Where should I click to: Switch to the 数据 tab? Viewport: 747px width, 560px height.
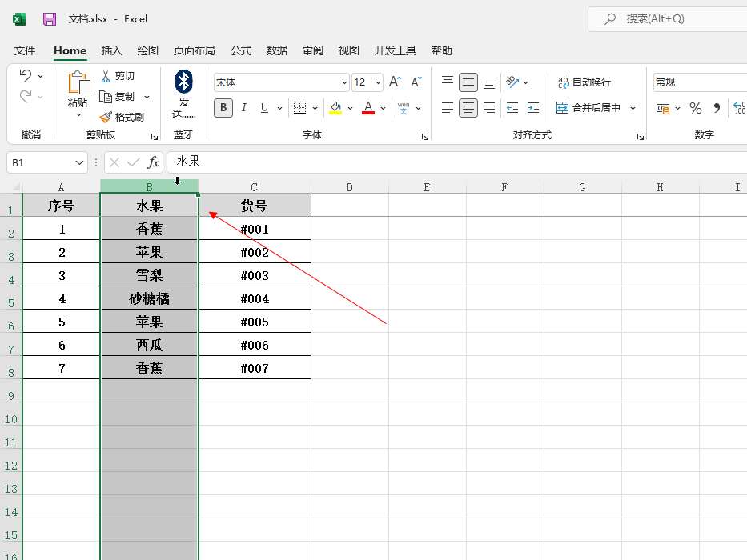(x=277, y=50)
